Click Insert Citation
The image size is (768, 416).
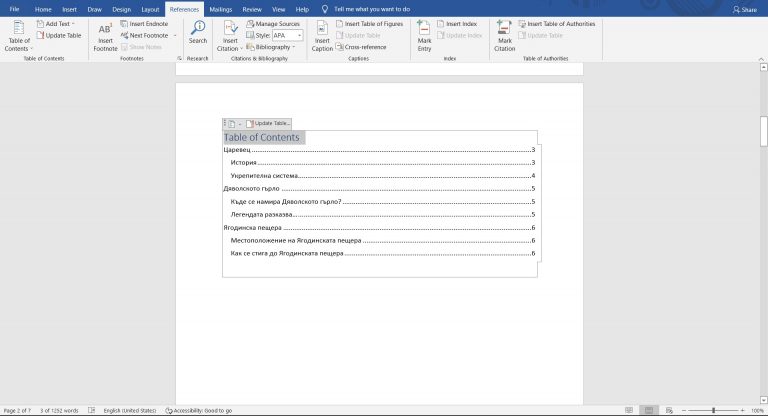pos(229,36)
